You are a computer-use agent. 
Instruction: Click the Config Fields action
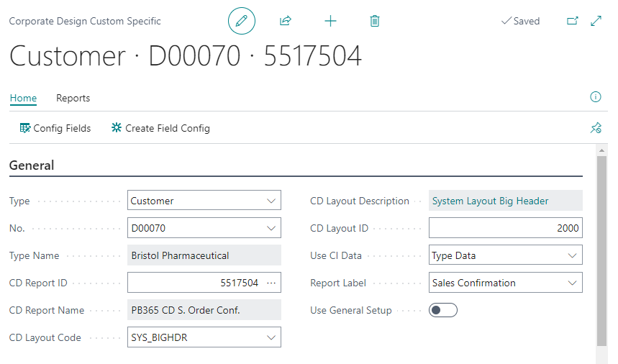(55, 129)
